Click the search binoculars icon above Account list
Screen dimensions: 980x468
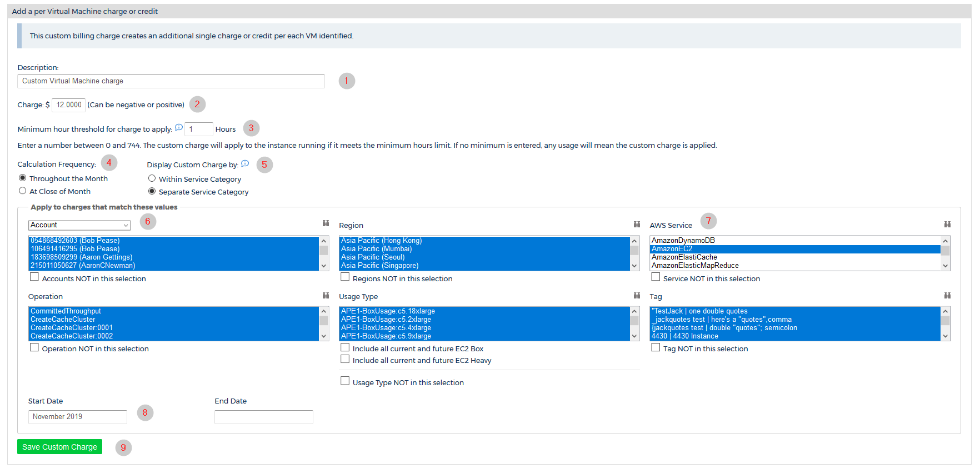(x=326, y=223)
